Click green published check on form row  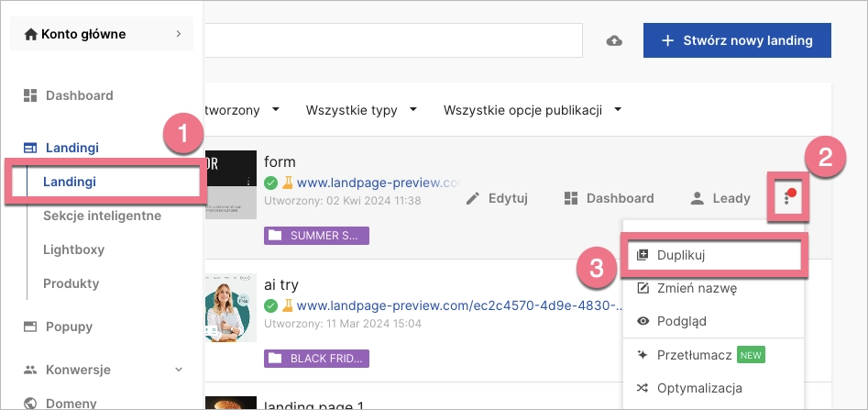pyautogui.click(x=270, y=183)
